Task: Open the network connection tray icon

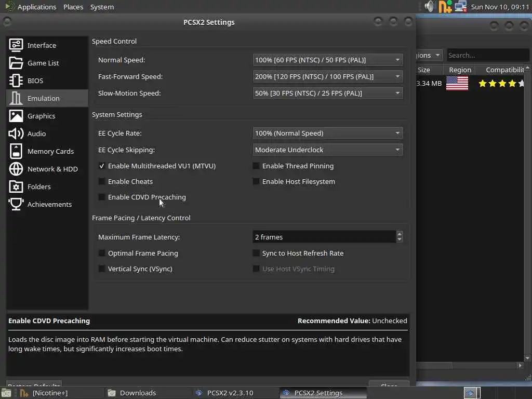Action: (461, 6)
